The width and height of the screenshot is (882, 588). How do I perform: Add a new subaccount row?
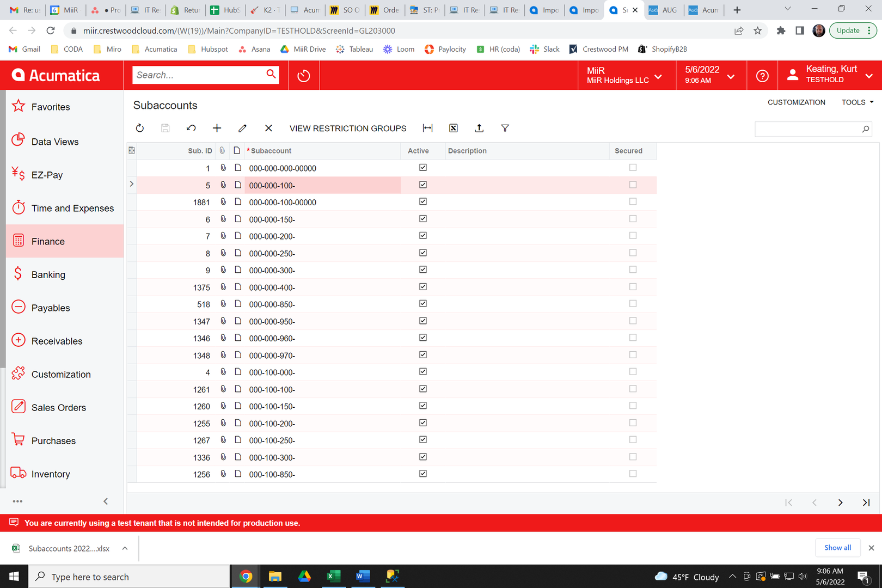217,128
